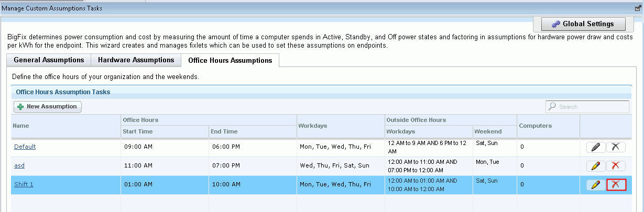
Task: Switch to the General Assumptions tab
Action: pyautogui.click(x=49, y=60)
